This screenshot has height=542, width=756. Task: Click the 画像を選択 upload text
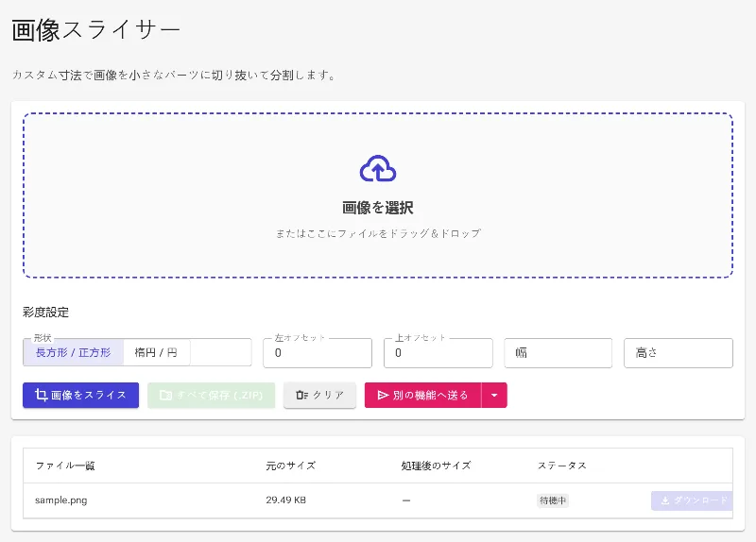378,208
